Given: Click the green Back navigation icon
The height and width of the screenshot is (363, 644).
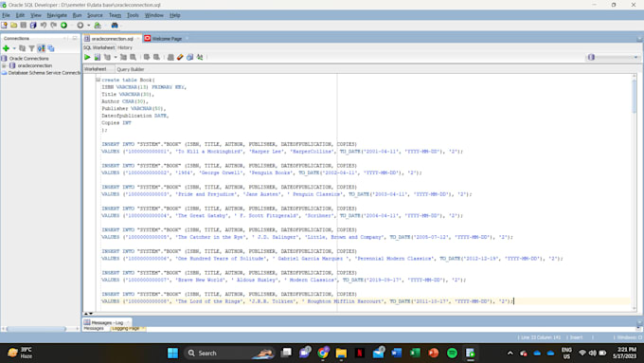Looking at the screenshot, I should click(64, 26).
